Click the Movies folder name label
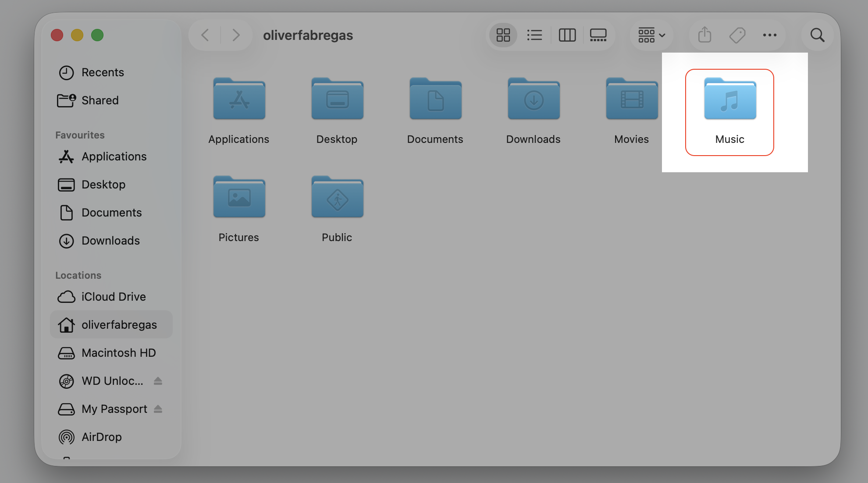Image resolution: width=868 pixels, height=483 pixels. point(632,139)
